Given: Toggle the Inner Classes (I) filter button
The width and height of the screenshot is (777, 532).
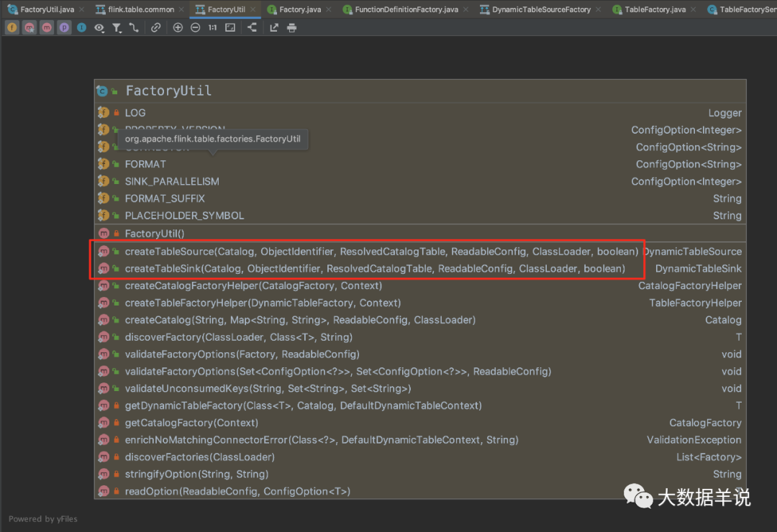Looking at the screenshot, I should 81,28.
